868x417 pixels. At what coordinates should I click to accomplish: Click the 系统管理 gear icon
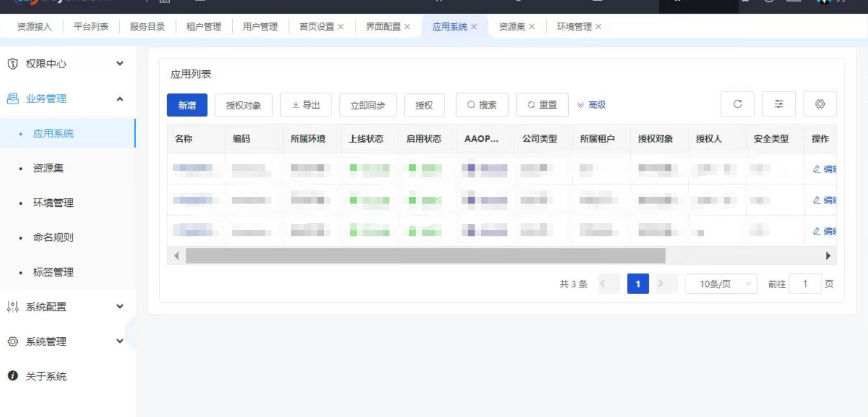[x=13, y=342]
